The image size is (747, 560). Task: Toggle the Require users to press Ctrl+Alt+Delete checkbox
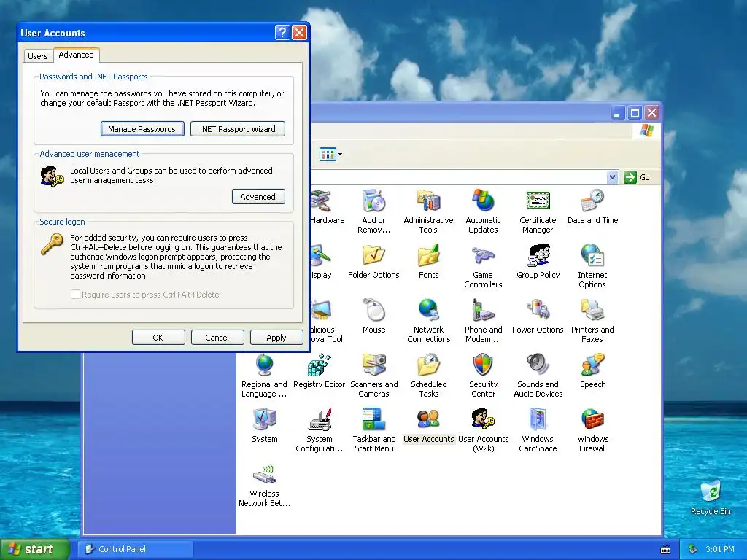(x=75, y=295)
